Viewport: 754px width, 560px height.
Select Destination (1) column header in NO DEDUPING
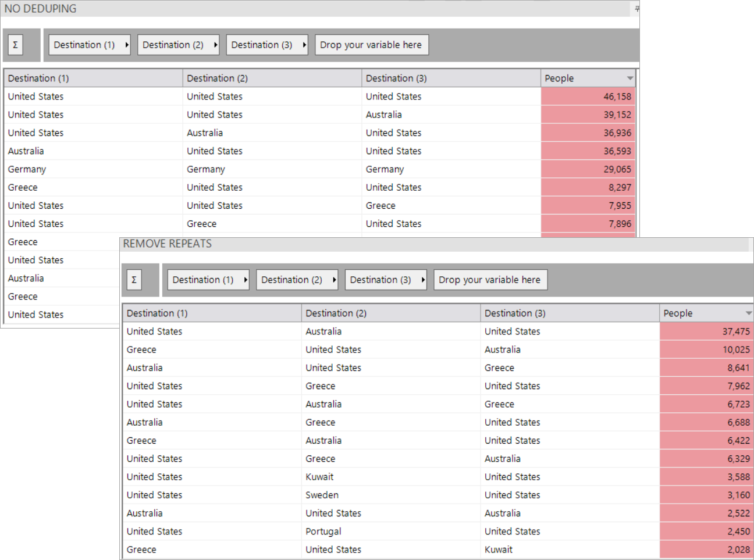pos(93,78)
